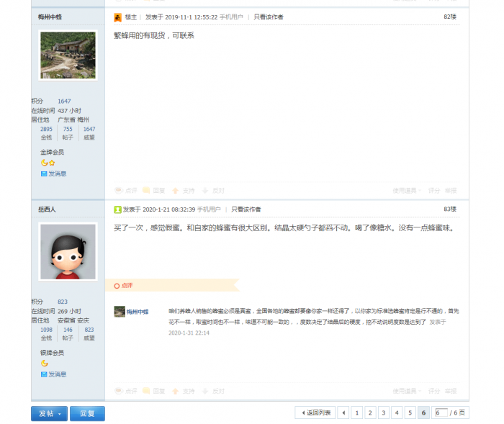Open 梅州中蜂 username link in post 82
Viewport: 504px width, 424px height.
pyautogui.click(x=50, y=17)
